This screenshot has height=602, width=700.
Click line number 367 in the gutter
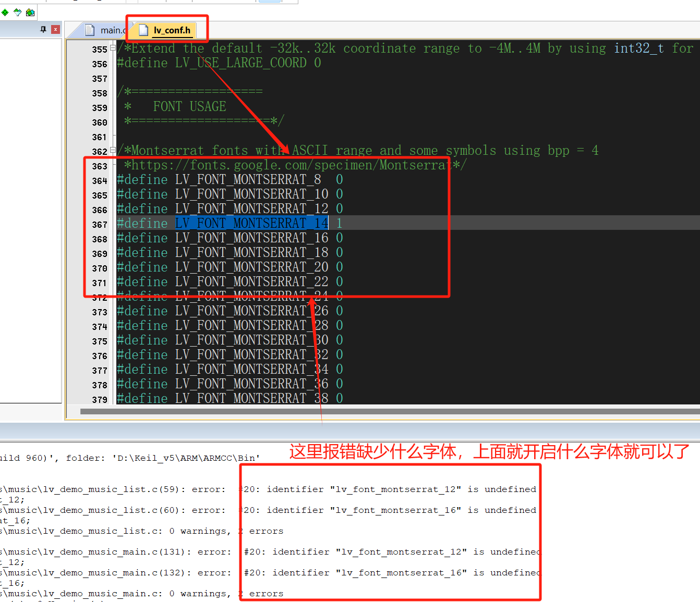pos(99,225)
